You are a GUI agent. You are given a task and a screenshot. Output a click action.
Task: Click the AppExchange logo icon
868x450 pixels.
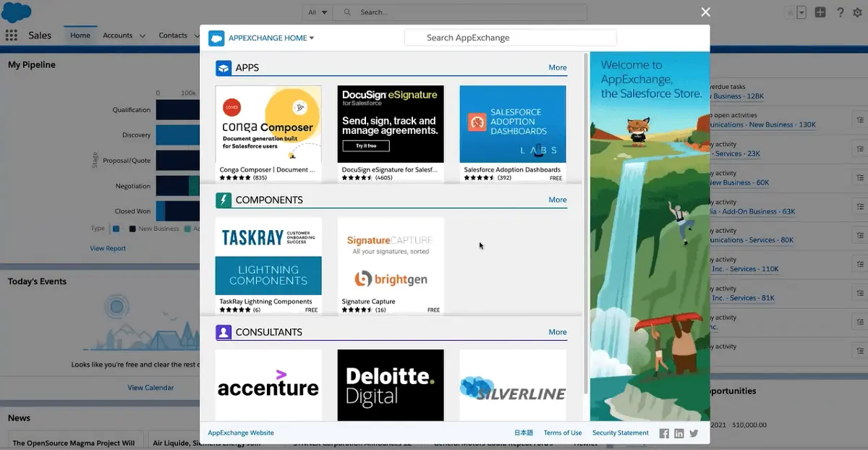click(x=216, y=38)
